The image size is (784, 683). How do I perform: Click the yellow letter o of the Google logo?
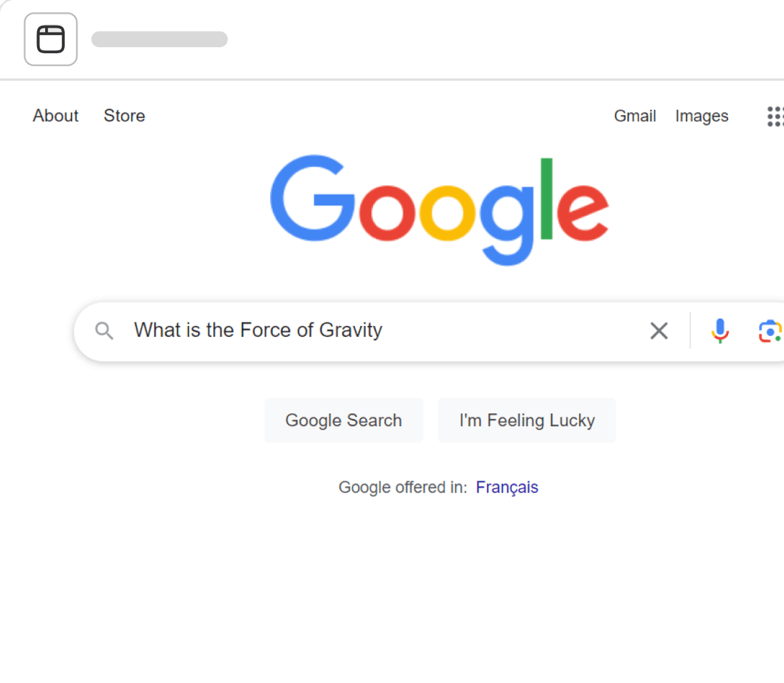(x=447, y=213)
